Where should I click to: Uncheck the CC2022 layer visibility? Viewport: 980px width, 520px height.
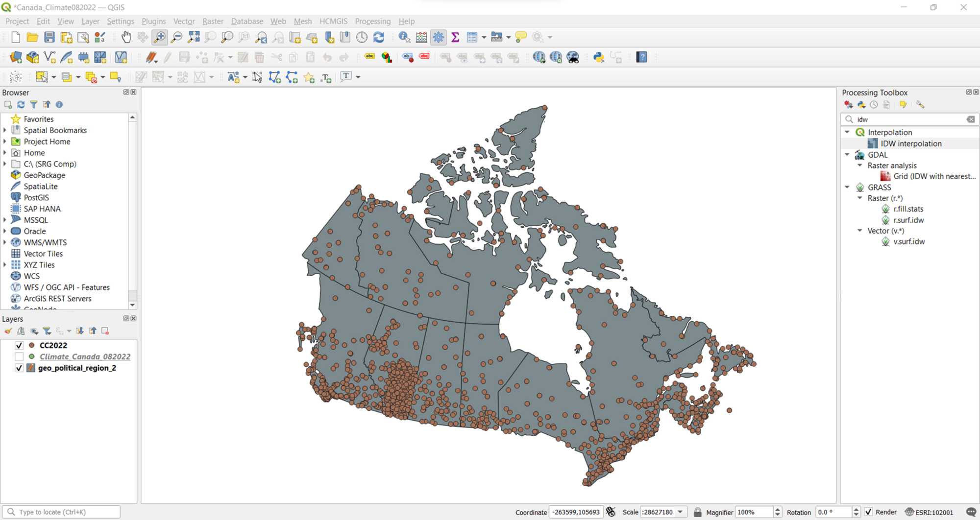[x=19, y=345]
